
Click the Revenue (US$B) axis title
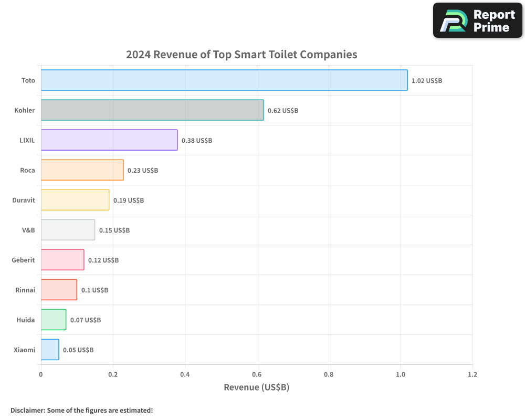256,387
